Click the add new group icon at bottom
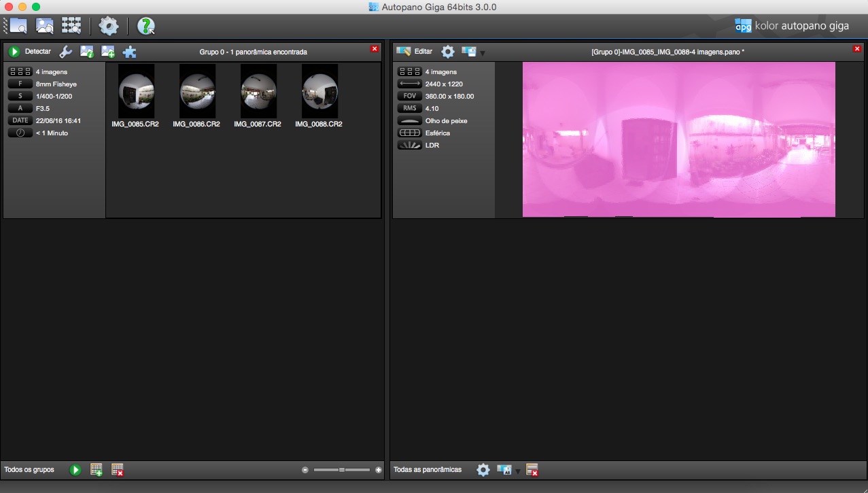868x493 pixels. click(x=97, y=470)
